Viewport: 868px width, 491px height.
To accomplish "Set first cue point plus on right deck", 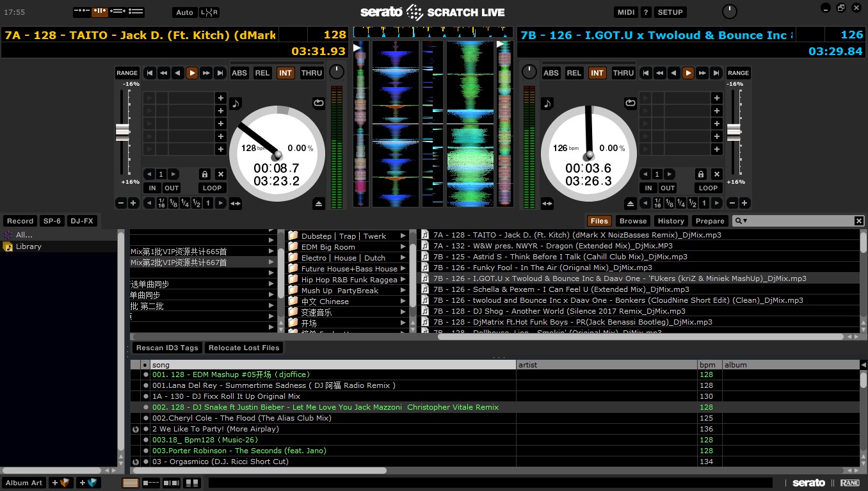I will pos(716,98).
